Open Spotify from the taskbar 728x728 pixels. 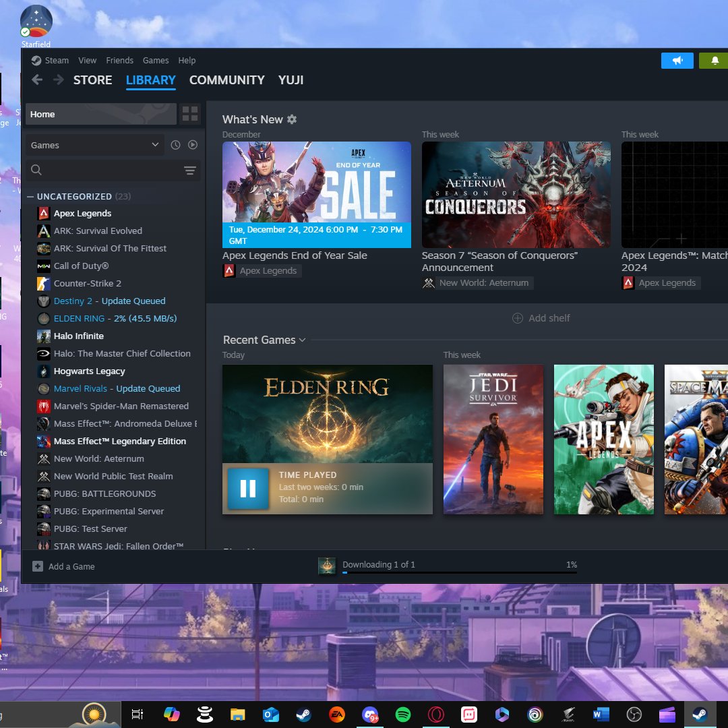pyautogui.click(x=403, y=714)
